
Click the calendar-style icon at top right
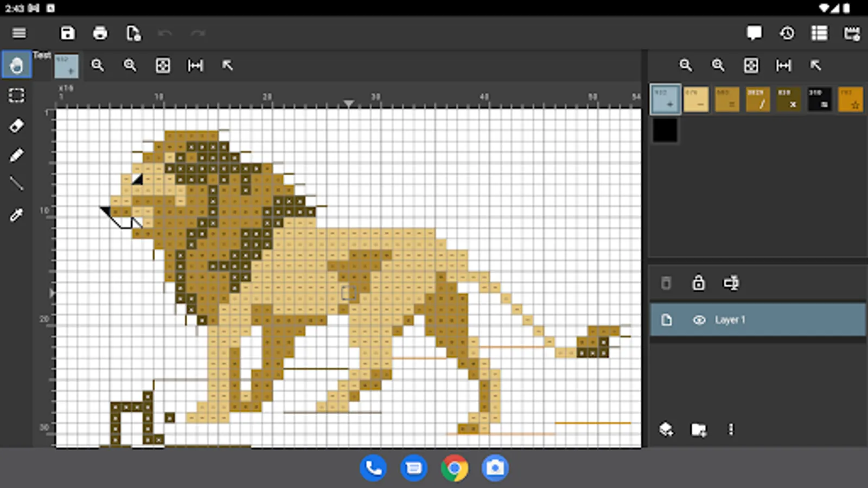point(852,33)
